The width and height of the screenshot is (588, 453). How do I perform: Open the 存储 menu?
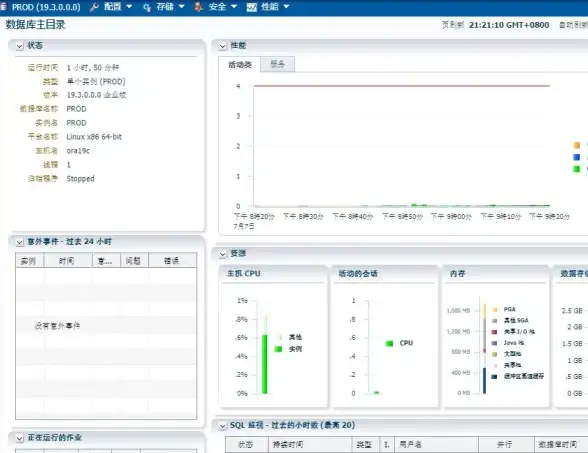click(x=165, y=7)
